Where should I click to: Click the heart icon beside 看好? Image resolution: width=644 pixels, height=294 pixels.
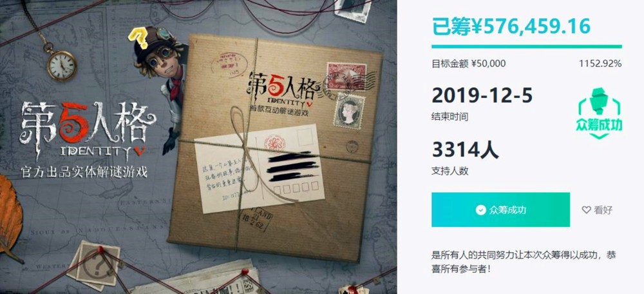[586, 210]
